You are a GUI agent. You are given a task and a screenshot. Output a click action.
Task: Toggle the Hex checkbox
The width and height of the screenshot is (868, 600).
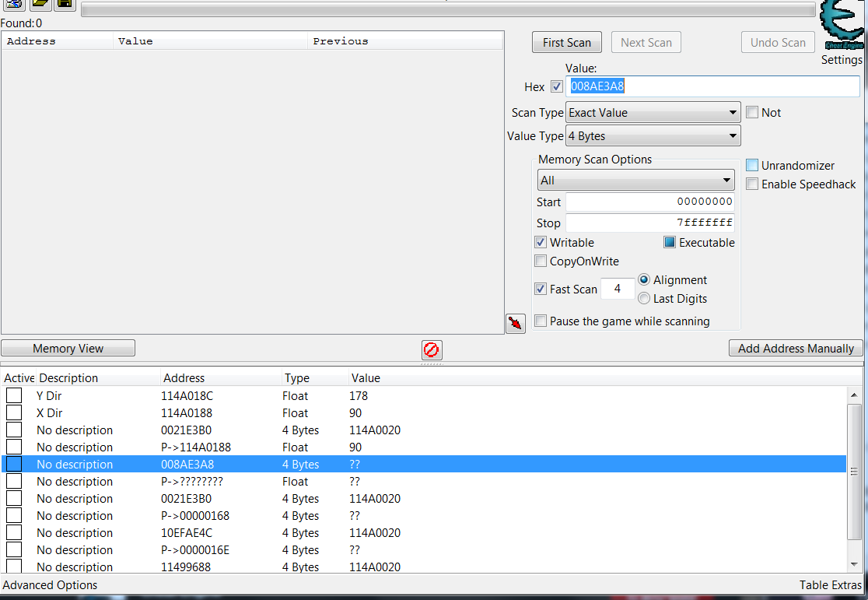[x=556, y=86]
